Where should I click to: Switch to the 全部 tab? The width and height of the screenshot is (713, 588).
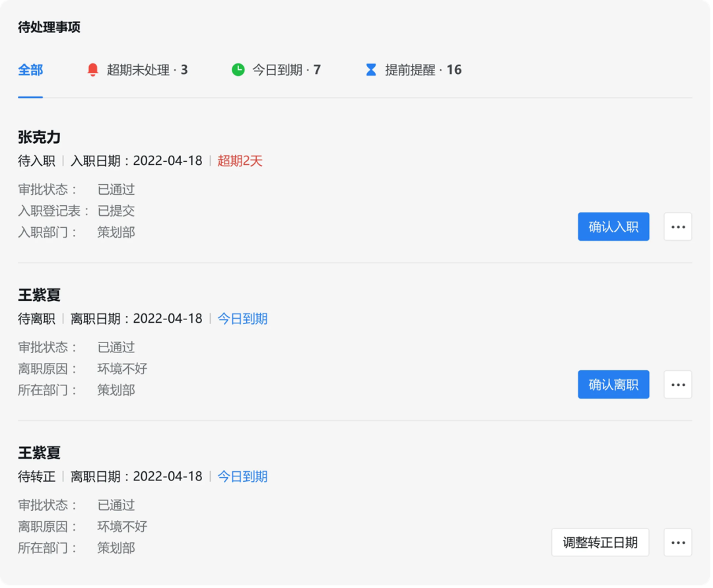(29, 69)
